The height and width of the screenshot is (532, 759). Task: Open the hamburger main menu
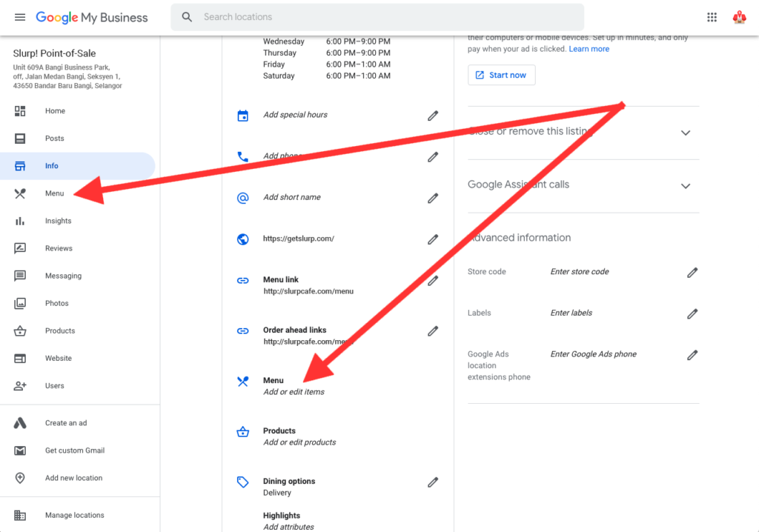coord(20,18)
